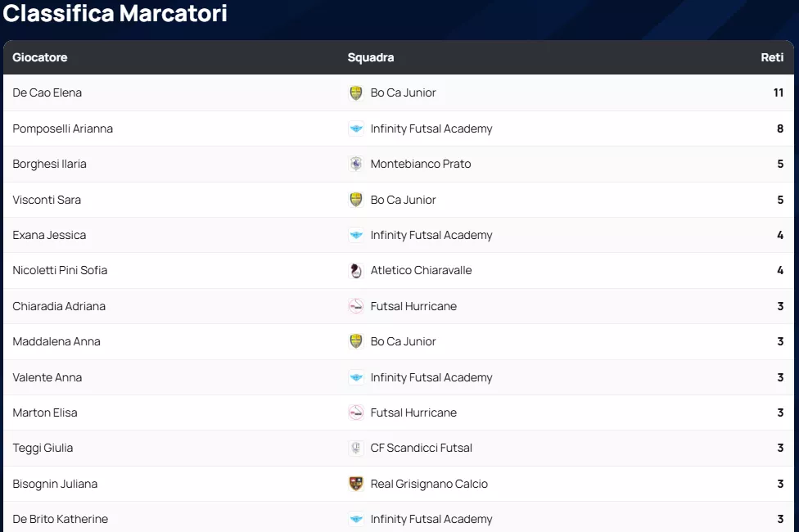The height and width of the screenshot is (532, 799).
Task: Open the Montebianco Prato team name
Action: (x=421, y=165)
